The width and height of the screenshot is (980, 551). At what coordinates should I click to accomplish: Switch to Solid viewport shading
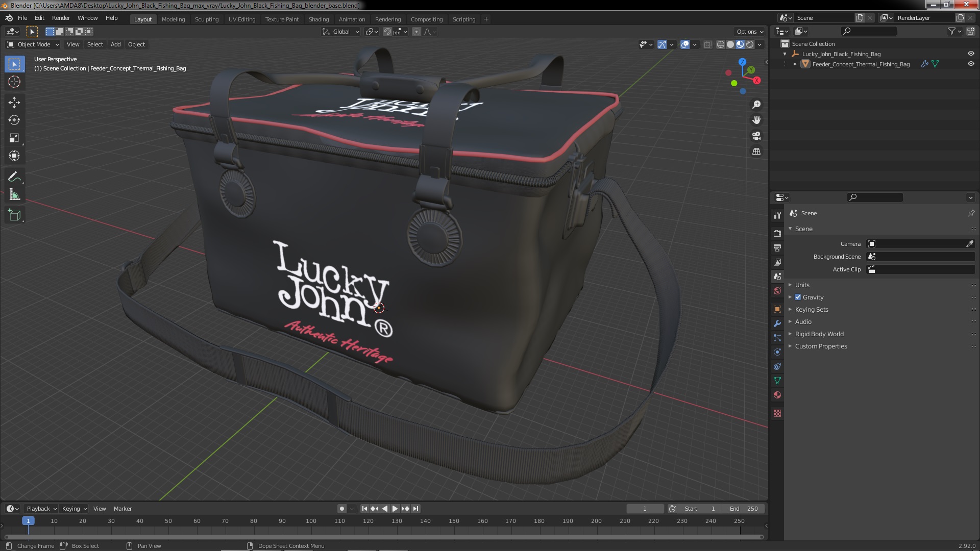tap(730, 44)
